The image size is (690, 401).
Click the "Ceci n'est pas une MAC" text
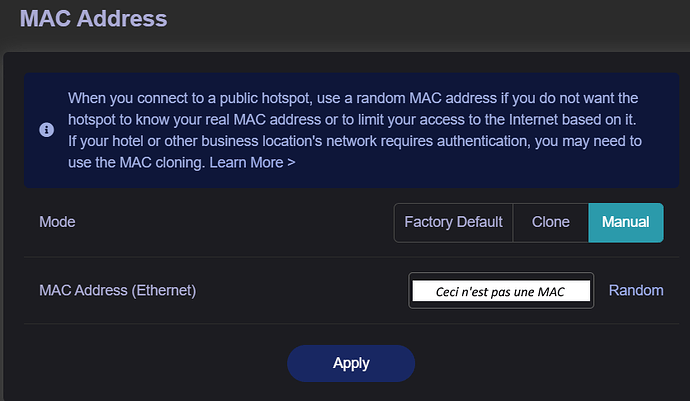click(501, 291)
